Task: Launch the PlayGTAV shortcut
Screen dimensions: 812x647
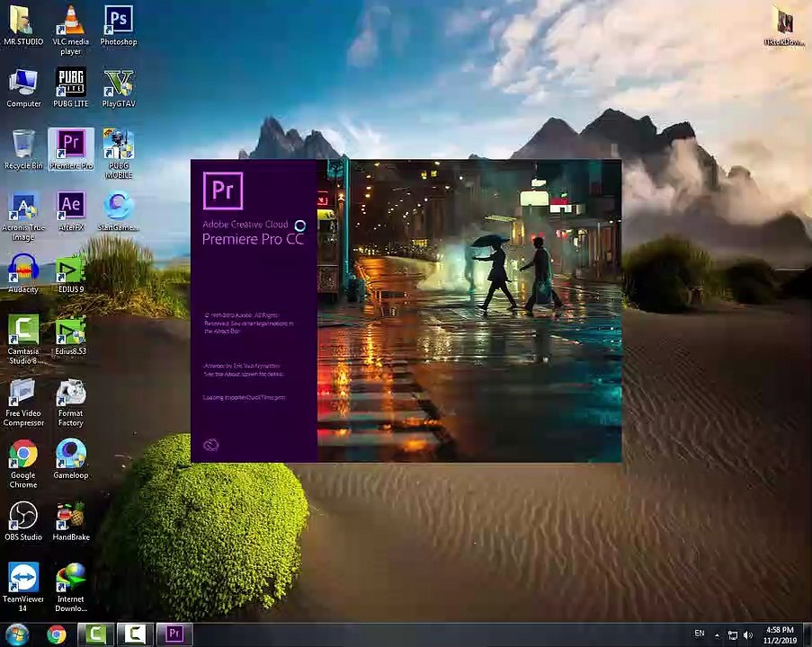Action: point(119,88)
